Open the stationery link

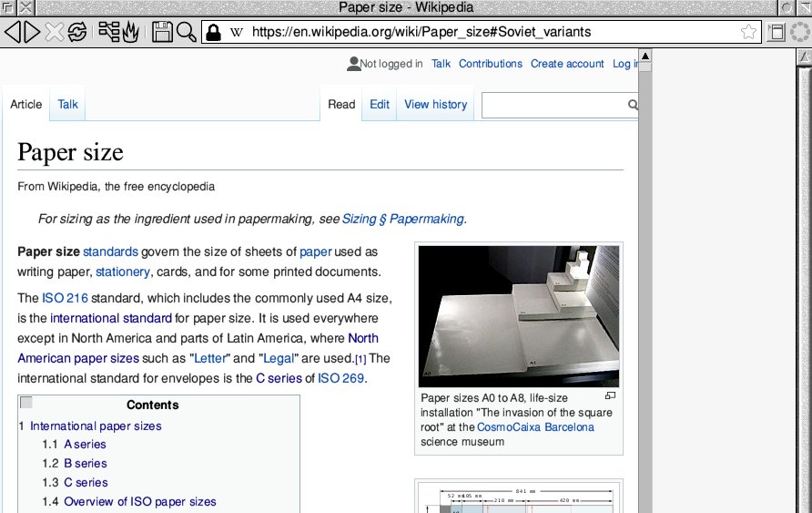(123, 272)
